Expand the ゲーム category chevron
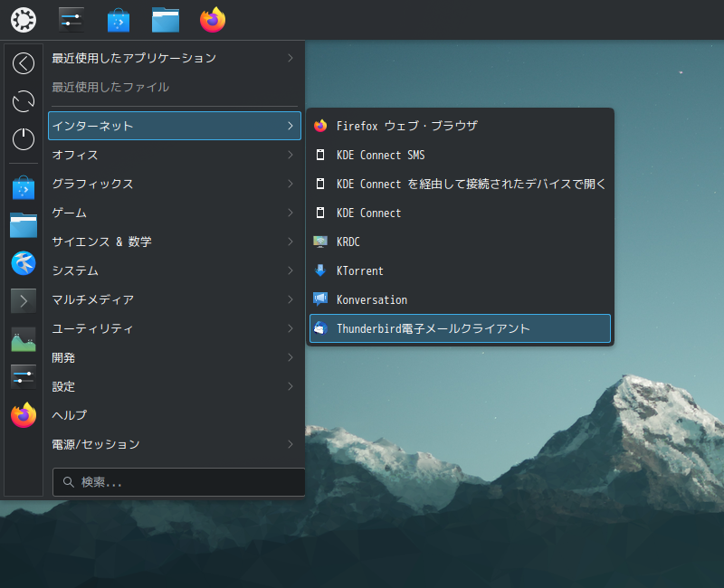Image resolution: width=724 pixels, height=588 pixels. coord(291,213)
